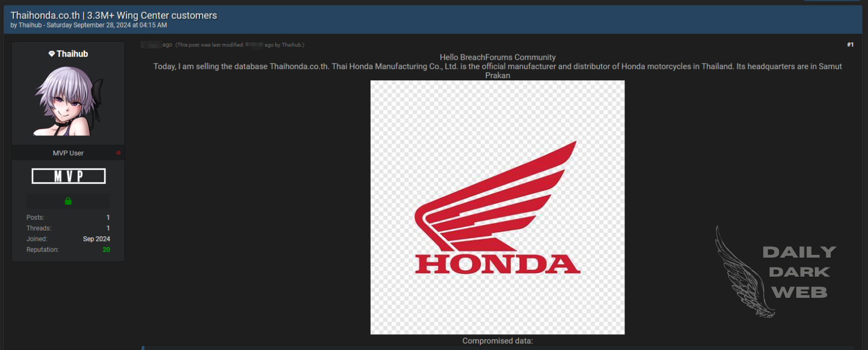This screenshot has width=868, height=350.
Task: Click the green lock icon
Action: pos(68,201)
